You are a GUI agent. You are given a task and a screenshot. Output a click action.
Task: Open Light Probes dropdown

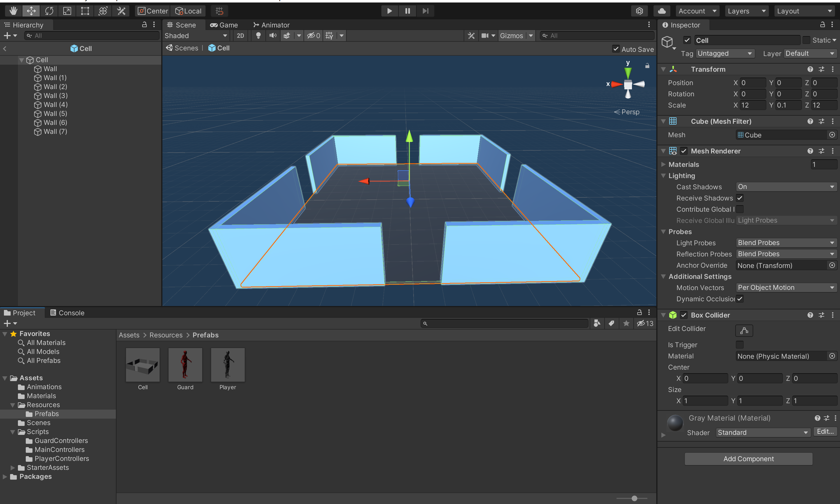pyautogui.click(x=786, y=243)
